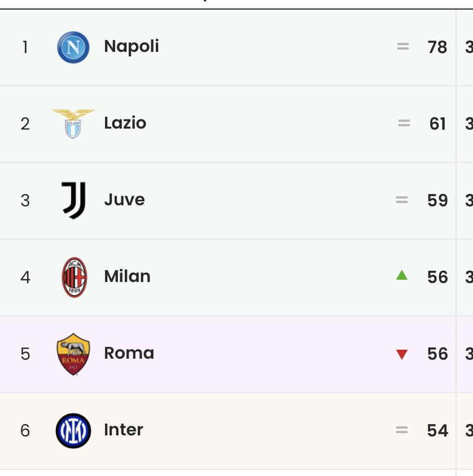This screenshot has width=473, height=476.
Task: Click the Inter Milan logo
Action: tap(73, 431)
